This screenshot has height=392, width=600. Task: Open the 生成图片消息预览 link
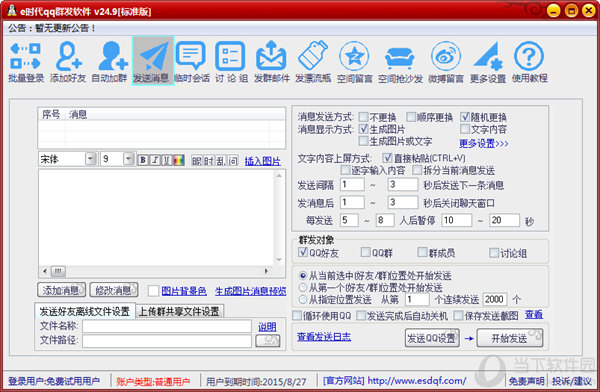coord(251,291)
